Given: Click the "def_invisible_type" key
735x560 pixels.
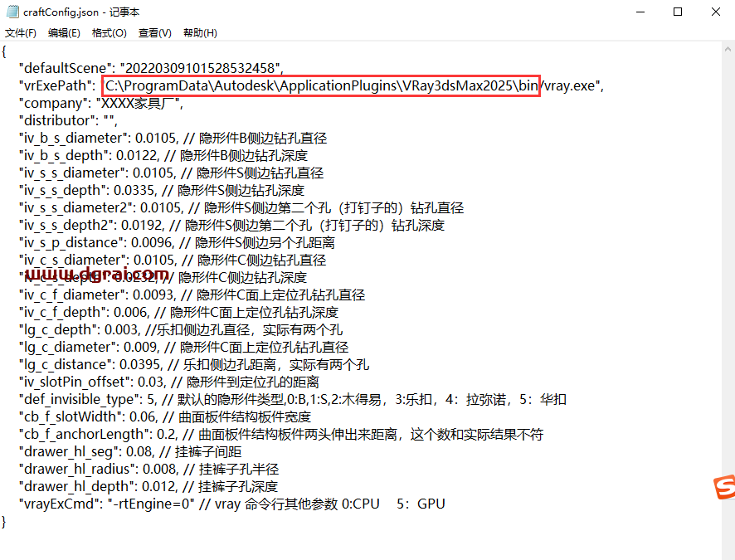Looking at the screenshot, I should pos(80,399).
